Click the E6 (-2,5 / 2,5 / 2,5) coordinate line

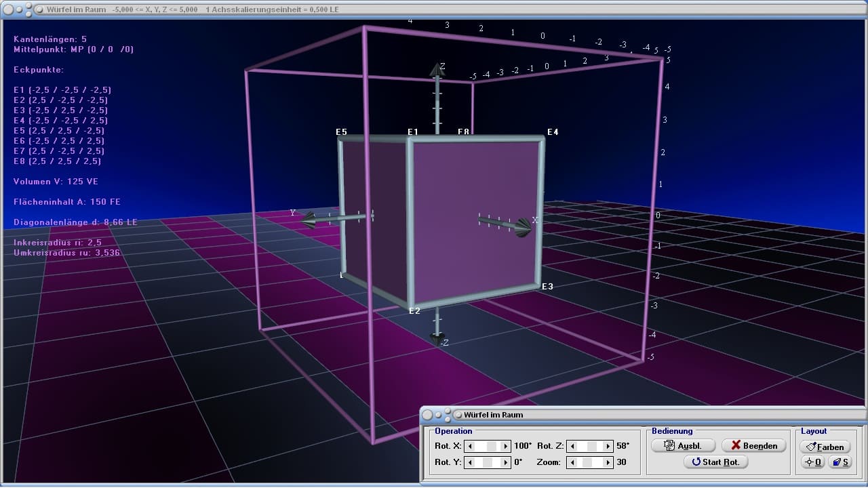(59, 141)
